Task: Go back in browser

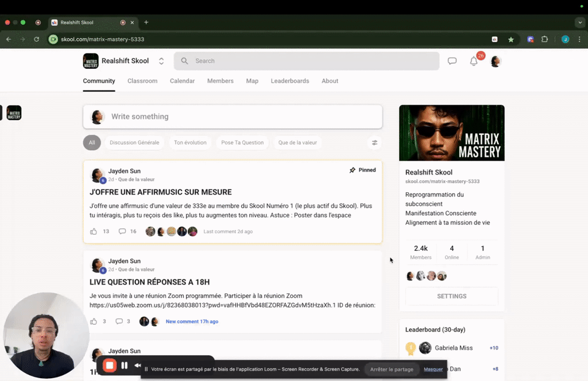Action: pyautogui.click(x=9, y=40)
